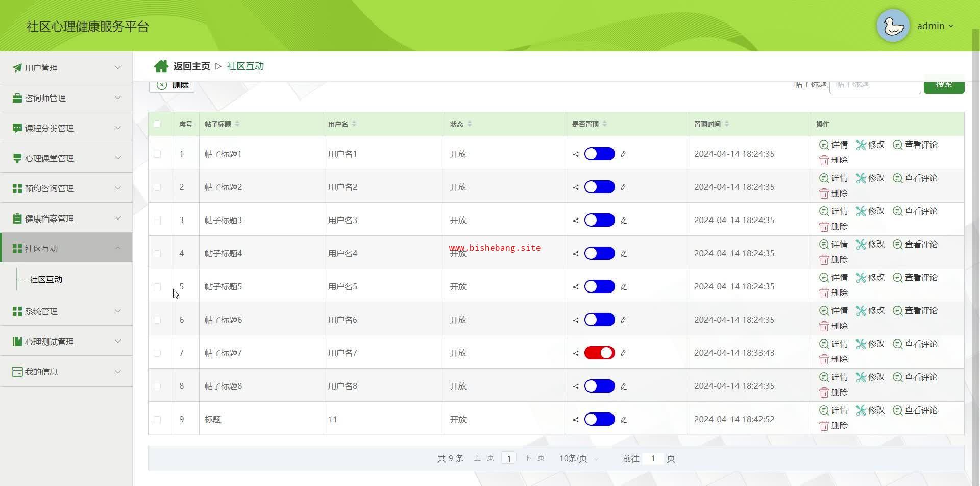The height and width of the screenshot is (486, 980).
Task: Click the home icon in breadcrumb
Action: pyautogui.click(x=161, y=66)
